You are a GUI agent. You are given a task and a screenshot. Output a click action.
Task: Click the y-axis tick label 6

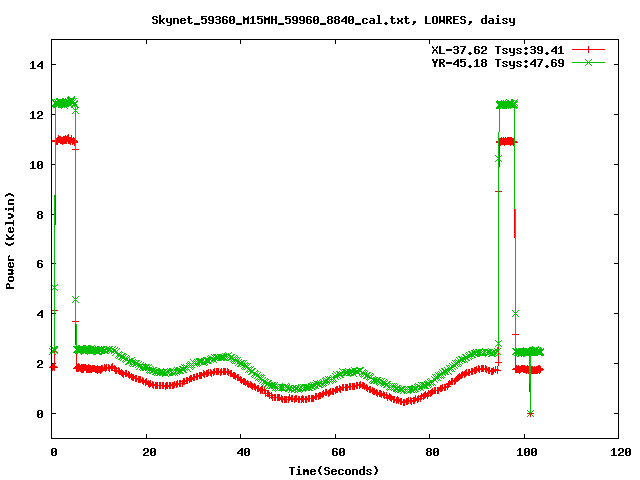[40, 264]
